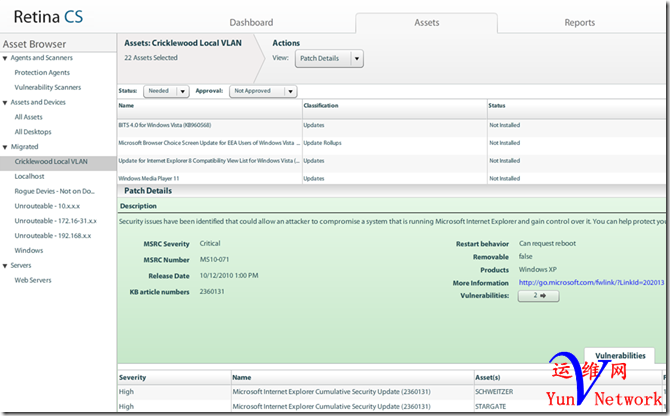Open the Patch Details view dropdown
Viewport: 670px width, 416px height.
(x=329, y=59)
